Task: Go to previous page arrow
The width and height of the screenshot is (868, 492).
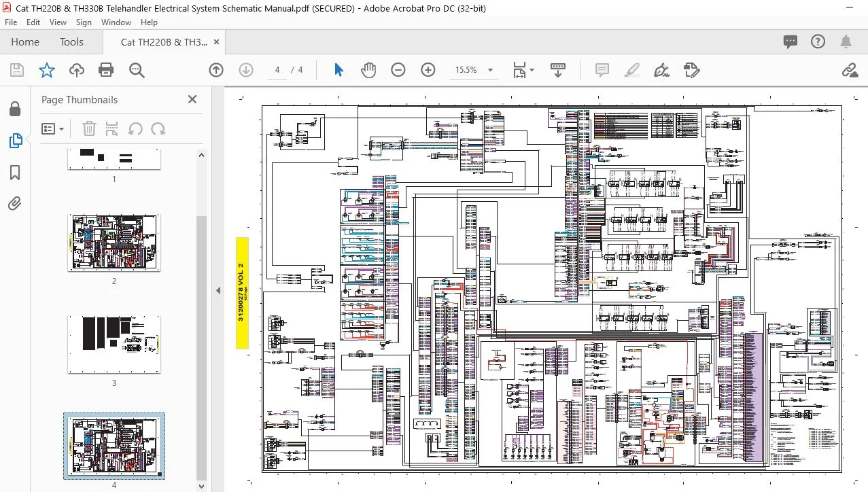Action: 216,70
